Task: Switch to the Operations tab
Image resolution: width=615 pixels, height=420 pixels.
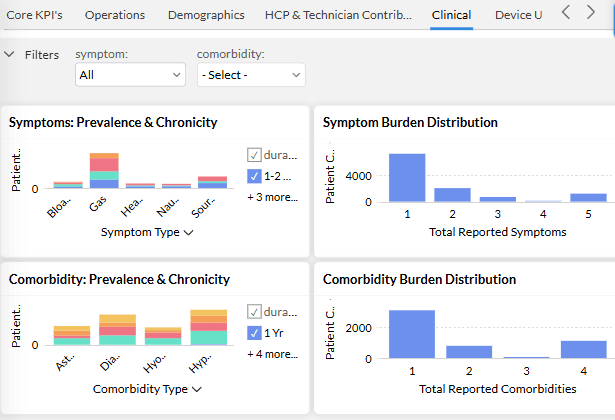Action: (115, 15)
